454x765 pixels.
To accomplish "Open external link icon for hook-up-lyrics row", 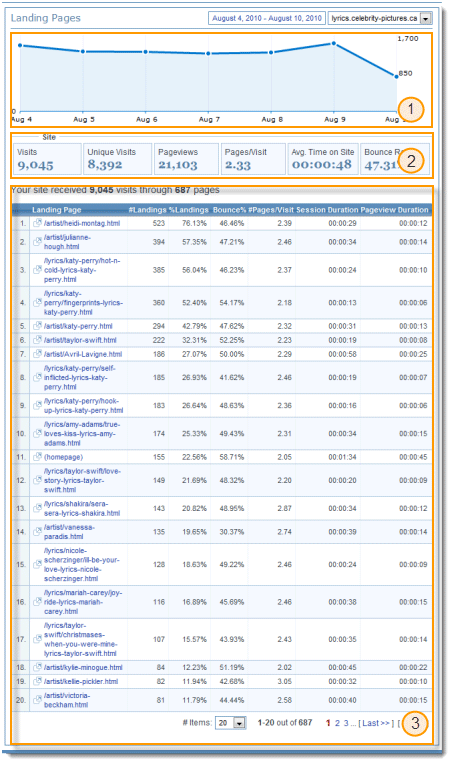I will [37, 405].
